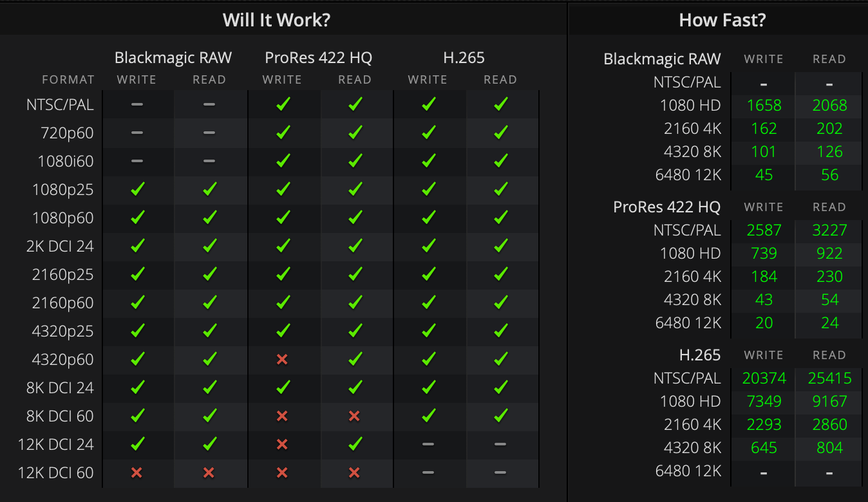
Task: Select the H.265 1080 HD read value 9167
Action: point(829,402)
